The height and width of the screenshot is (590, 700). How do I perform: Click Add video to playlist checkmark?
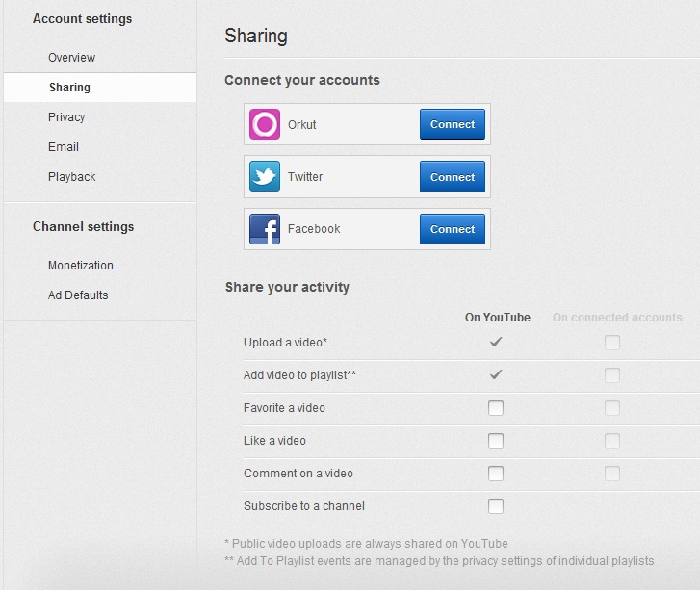tap(496, 374)
